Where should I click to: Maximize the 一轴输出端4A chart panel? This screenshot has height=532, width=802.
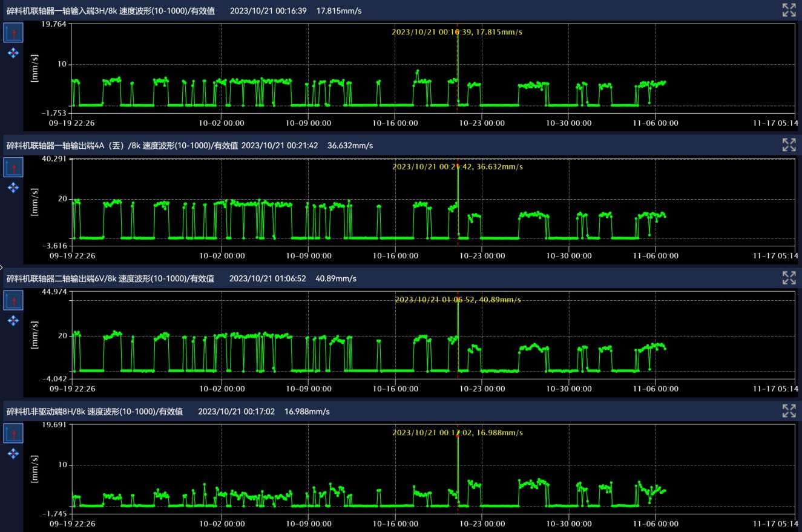789,145
